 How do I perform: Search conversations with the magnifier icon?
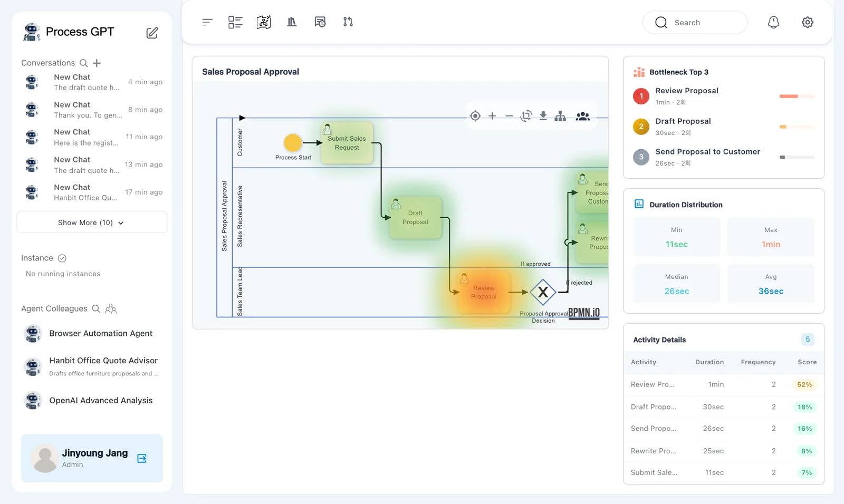83,63
